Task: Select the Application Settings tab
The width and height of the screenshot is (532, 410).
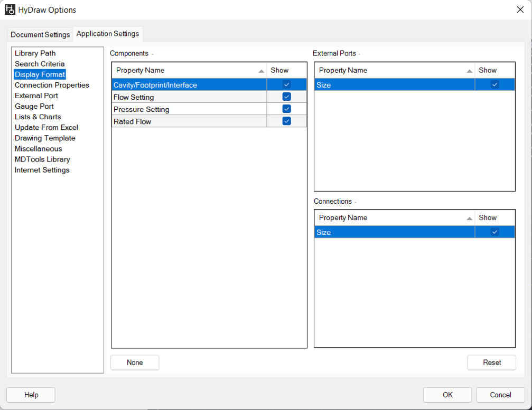Action: pos(107,33)
